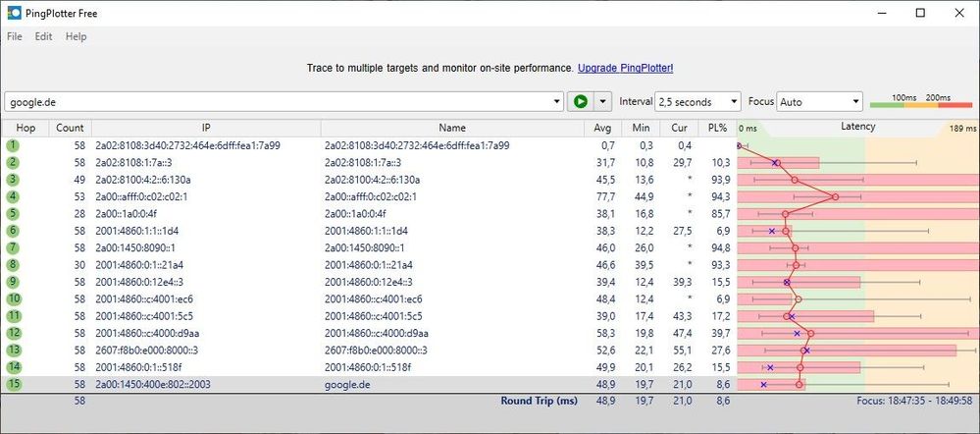The height and width of the screenshot is (434, 980).
Task: Select hop 9 green circle icon
Action: tap(14, 282)
